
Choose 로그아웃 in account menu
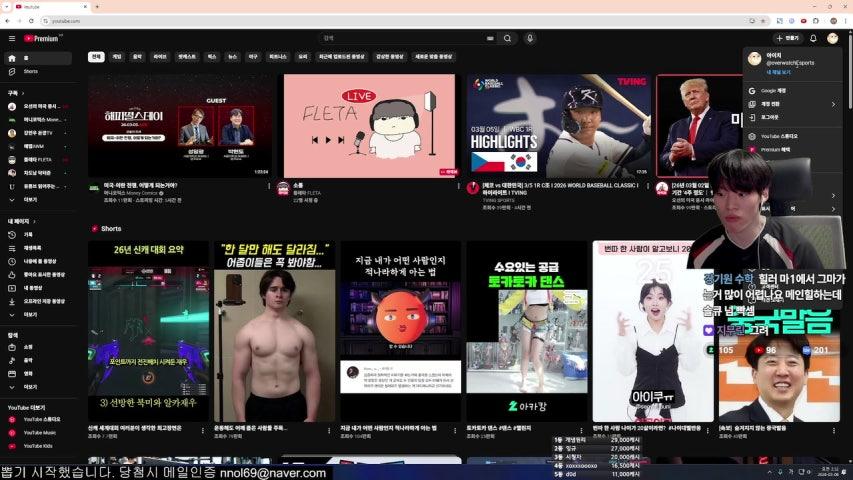[770, 116]
